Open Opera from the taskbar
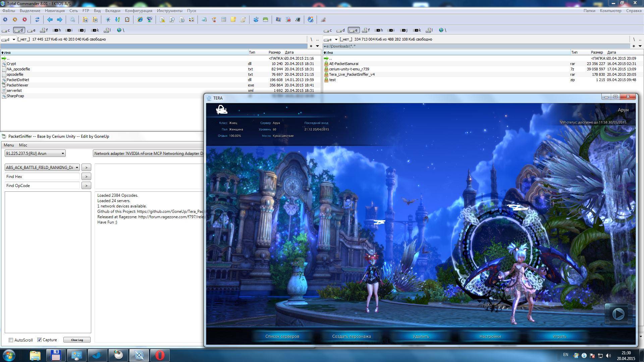 160,355
